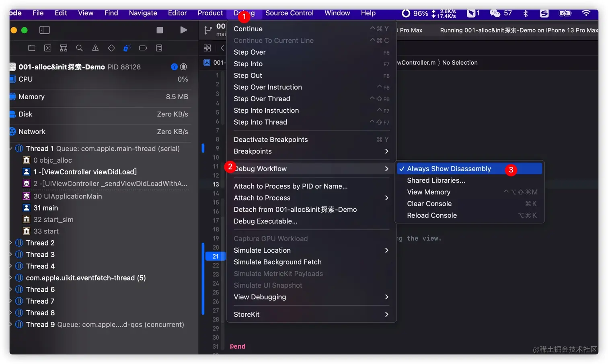Image resolution: width=608 pixels, height=364 pixels.
Task: Choose Clear Console in submenu
Action: coord(469,204)
